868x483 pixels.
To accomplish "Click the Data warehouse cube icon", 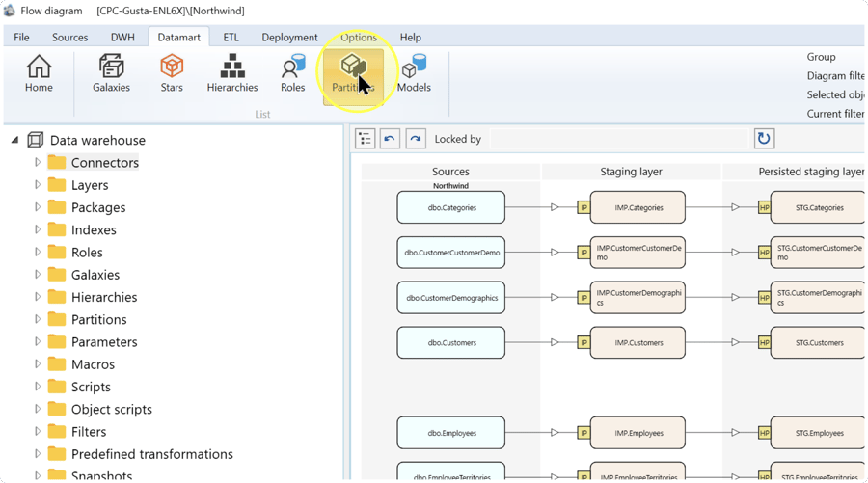I will 35,140.
